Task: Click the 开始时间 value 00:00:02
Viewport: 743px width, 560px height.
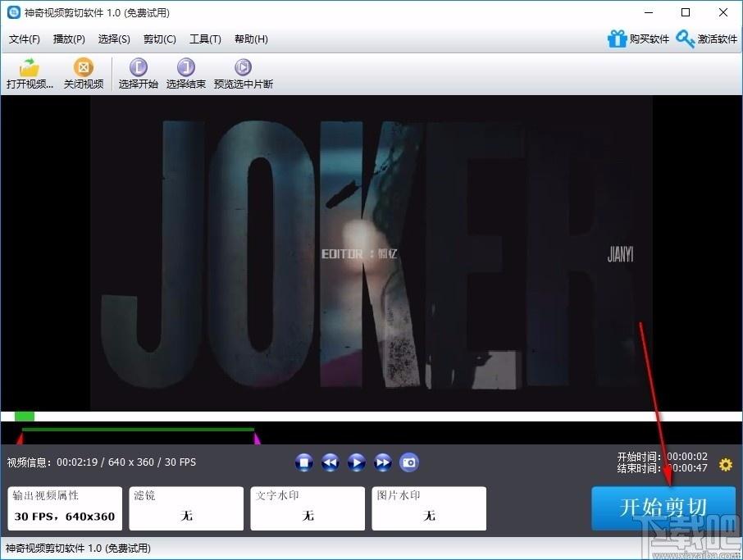Action: click(x=687, y=456)
